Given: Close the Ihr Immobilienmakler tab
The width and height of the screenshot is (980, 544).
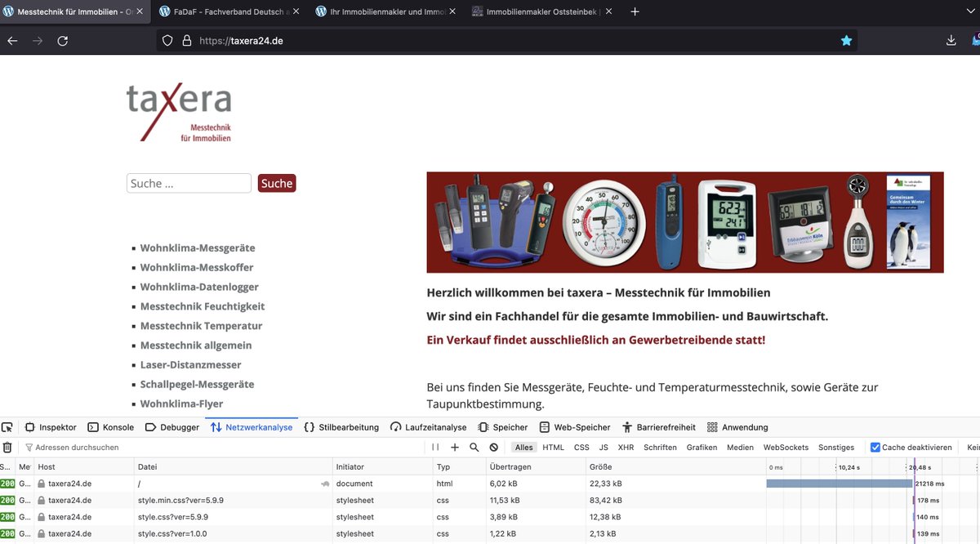Looking at the screenshot, I should point(452,12).
